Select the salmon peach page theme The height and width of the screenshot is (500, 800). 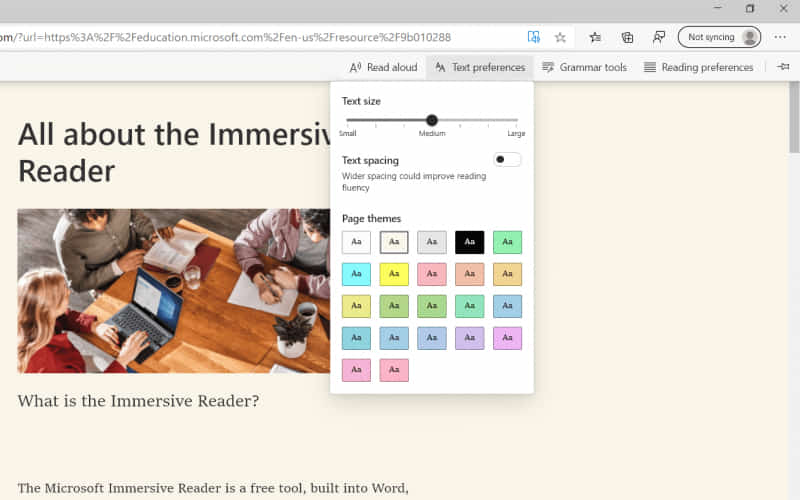(x=469, y=274)
